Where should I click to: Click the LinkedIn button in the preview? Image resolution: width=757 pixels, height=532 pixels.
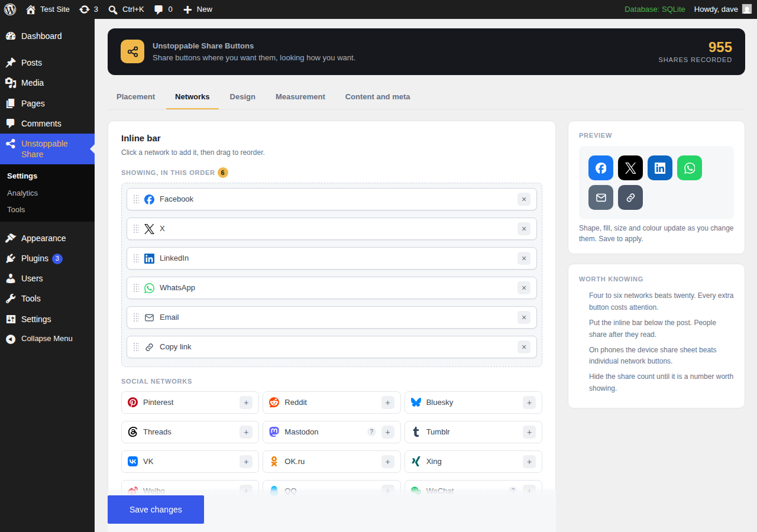660,168
